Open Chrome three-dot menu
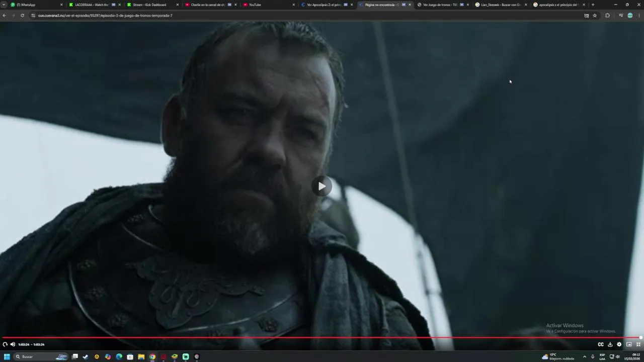644x362 pixels. click(x=639, y=16)
